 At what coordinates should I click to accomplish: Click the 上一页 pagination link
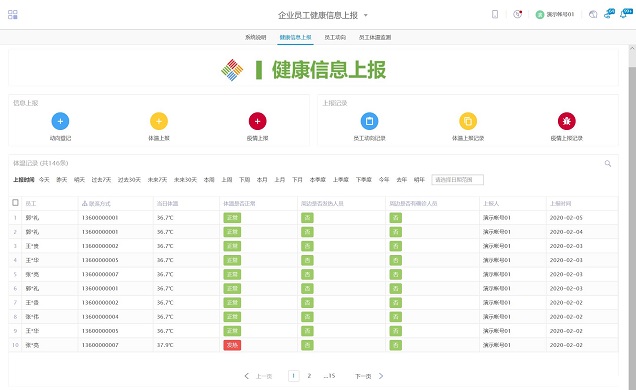tap(264, 376)
